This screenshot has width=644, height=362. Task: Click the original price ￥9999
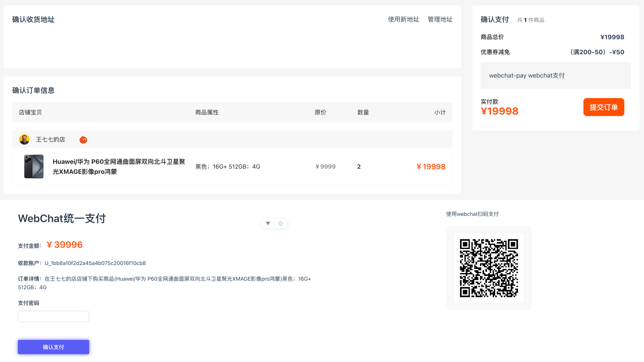point(325,167)
